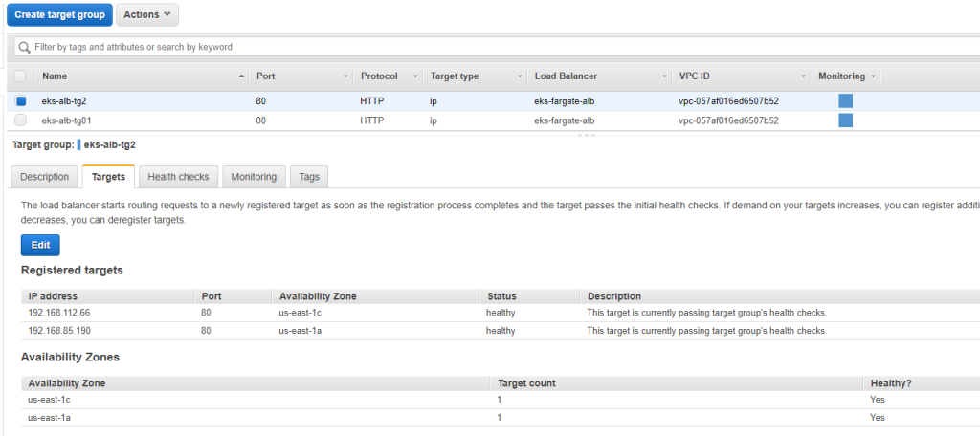Expand the Port column filter arrow
The image size is (980, 436).
click(346, 76)
